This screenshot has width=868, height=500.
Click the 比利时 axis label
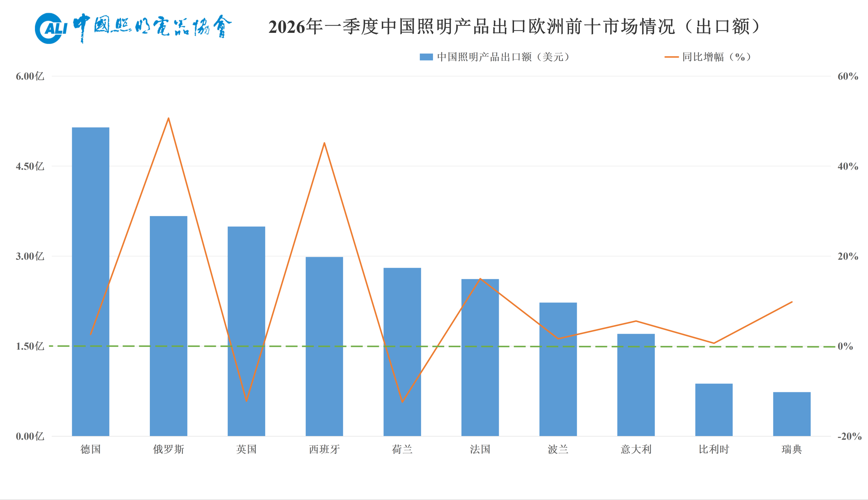[x=715, y=449]
